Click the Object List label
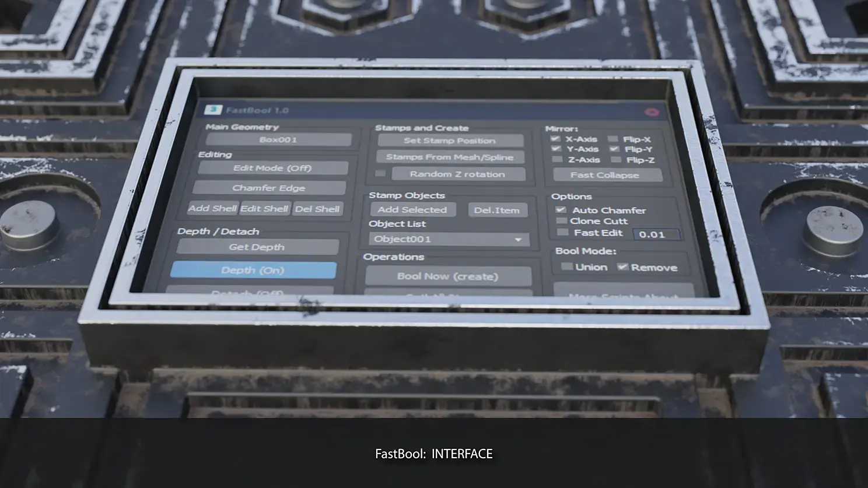This screenshot has width=868, height=488. tap(397, 224)
